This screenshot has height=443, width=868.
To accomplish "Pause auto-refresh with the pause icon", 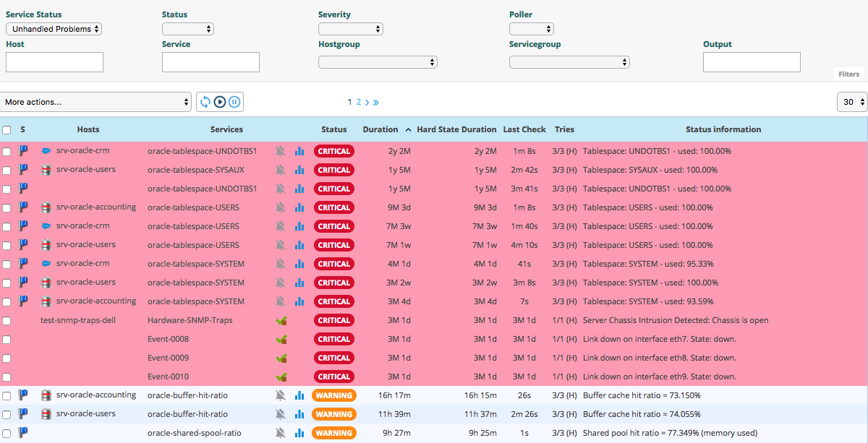I will (234, 102).
